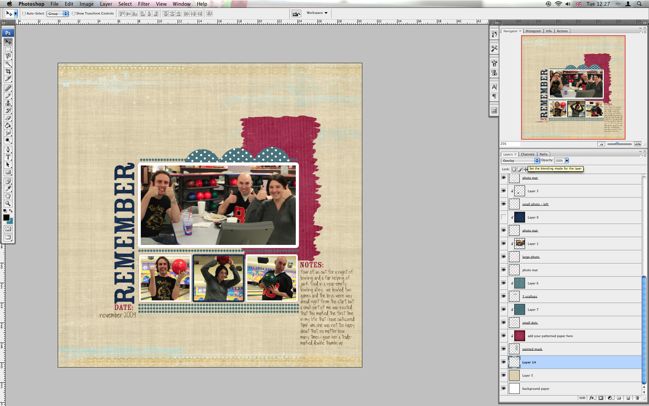Viewport: 649px width, 406px height.
Task: Click the Auto-Align Layers icon
Action: 209,14
